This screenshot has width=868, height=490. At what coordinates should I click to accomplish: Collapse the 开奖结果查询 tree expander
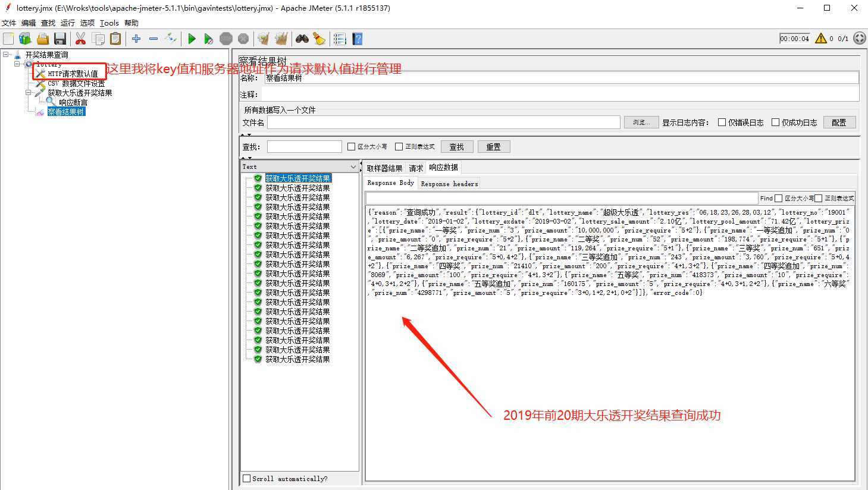click(6, 55)
